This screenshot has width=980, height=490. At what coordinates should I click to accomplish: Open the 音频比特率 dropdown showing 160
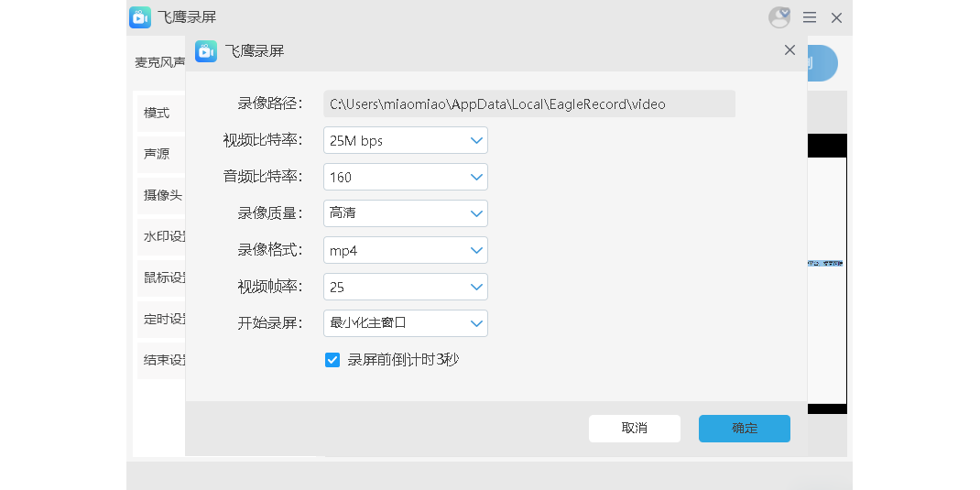pyautogui.click(x=406, y=177)
